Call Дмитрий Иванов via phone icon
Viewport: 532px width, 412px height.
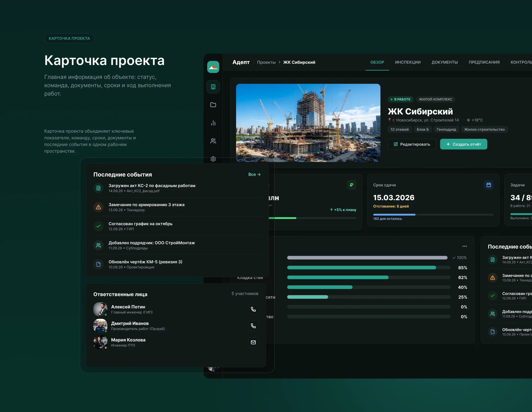click(x=253, y=326)
